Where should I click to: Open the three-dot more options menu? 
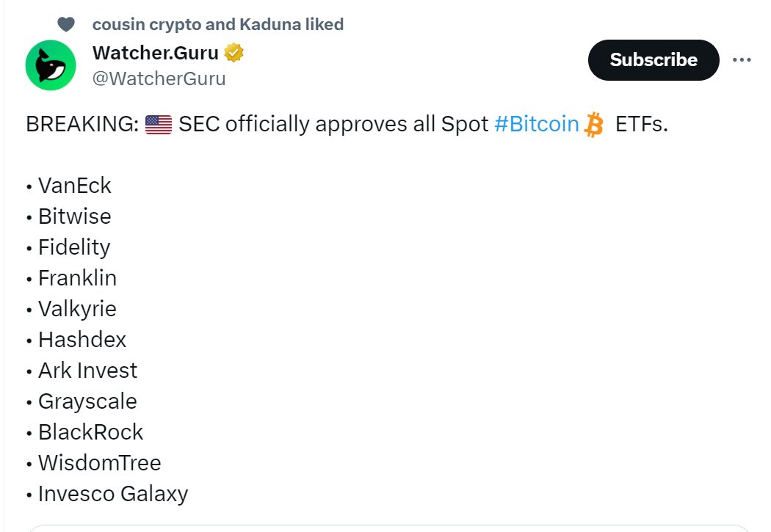coord(742,60)
